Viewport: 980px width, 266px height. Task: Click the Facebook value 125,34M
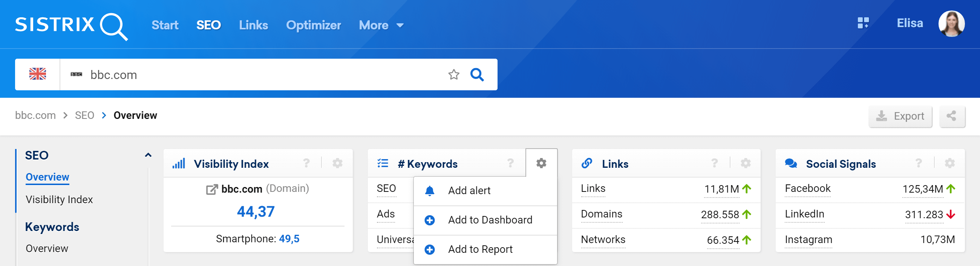pyautogui.click(x=923, y=189)
